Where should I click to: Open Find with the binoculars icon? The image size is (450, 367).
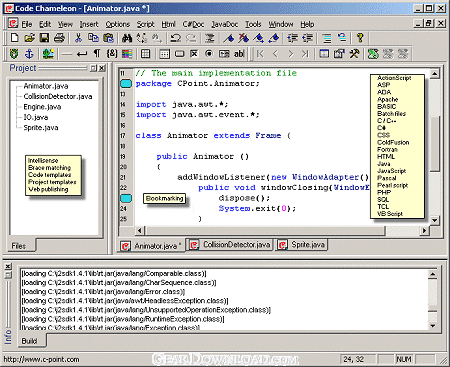point(127,38)
